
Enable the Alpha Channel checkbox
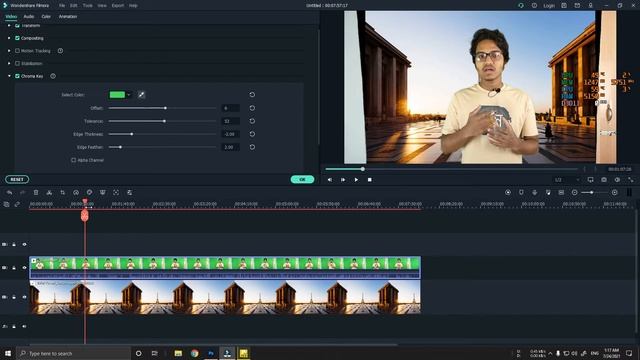(x=73, y=160)
